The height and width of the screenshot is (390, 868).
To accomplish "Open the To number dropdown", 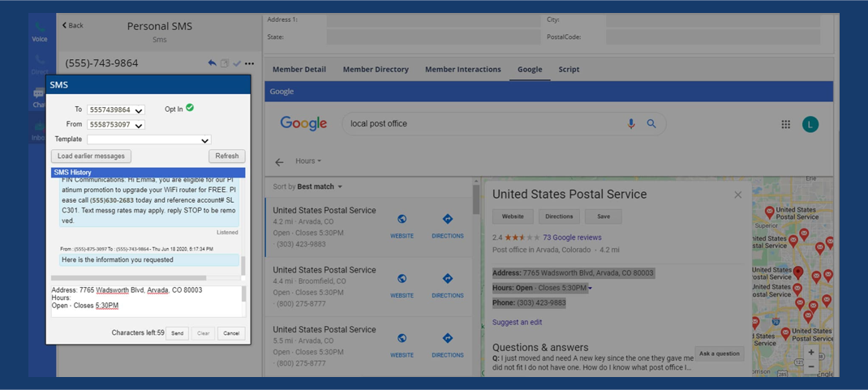I will point(116,110).
